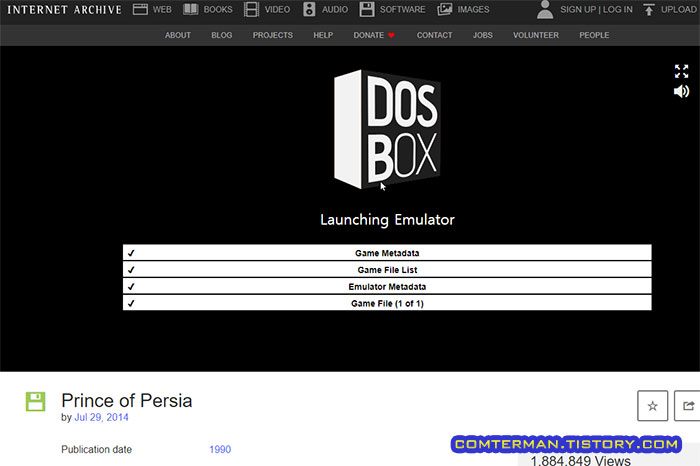The height and width of the screenshot is (466, 700).
Task: Open the VOLUNTEER link
Action: [536, 35]
